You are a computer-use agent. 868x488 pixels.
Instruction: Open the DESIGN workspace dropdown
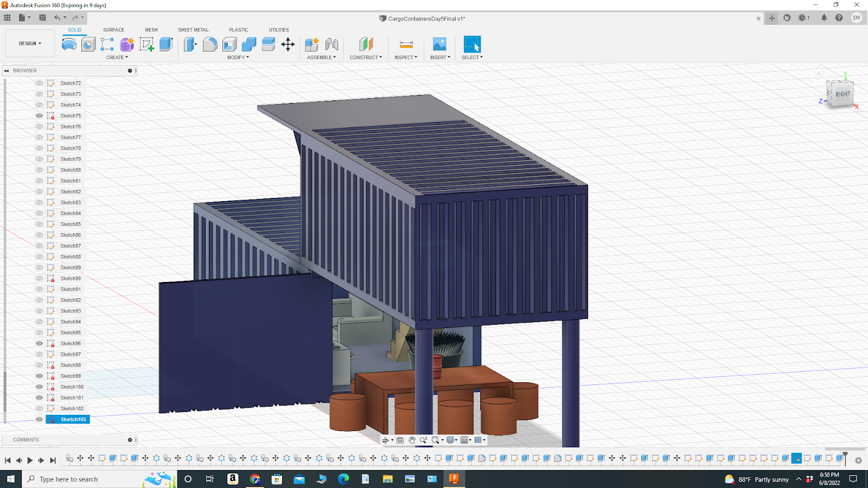[x=30, y=43]
